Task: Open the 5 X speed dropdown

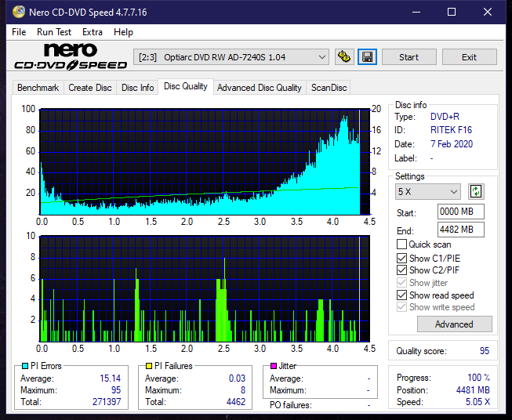Action: [x=428, y=191]
